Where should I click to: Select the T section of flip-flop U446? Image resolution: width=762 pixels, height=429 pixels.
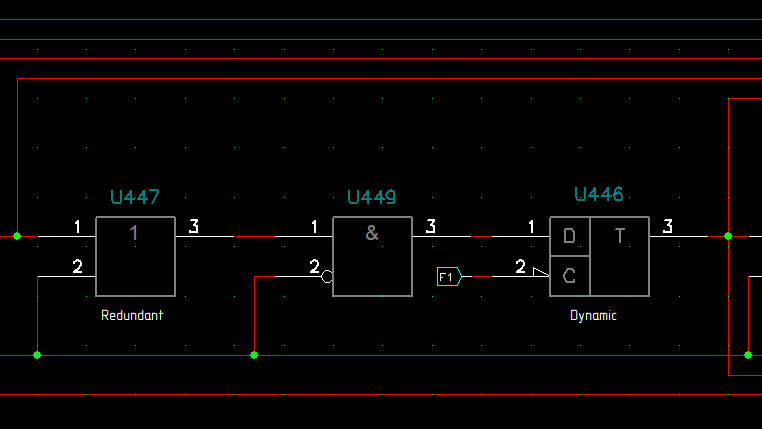point(619,256)
